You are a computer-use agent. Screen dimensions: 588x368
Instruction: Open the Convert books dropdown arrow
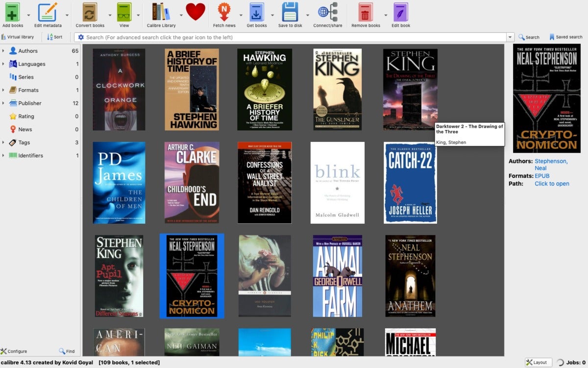109,15
